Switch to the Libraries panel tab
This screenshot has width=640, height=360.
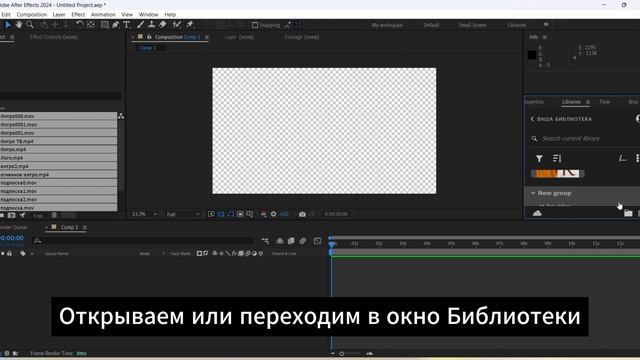pyautogui.click(x=571, y=102)
